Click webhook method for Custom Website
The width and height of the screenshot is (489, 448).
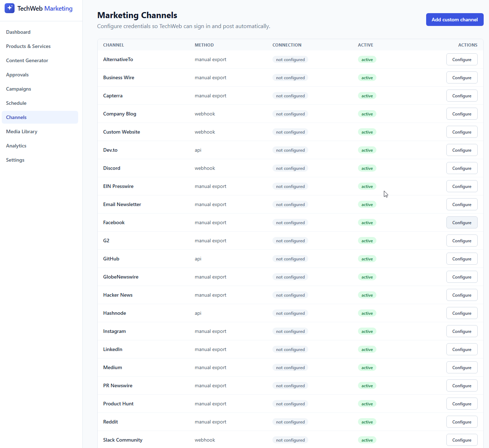205,132
